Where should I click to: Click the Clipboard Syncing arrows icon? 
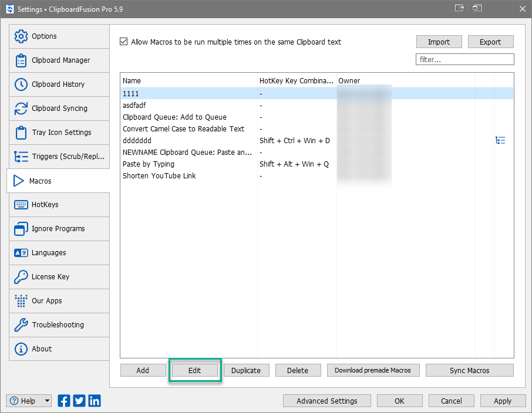click(21, 109)
